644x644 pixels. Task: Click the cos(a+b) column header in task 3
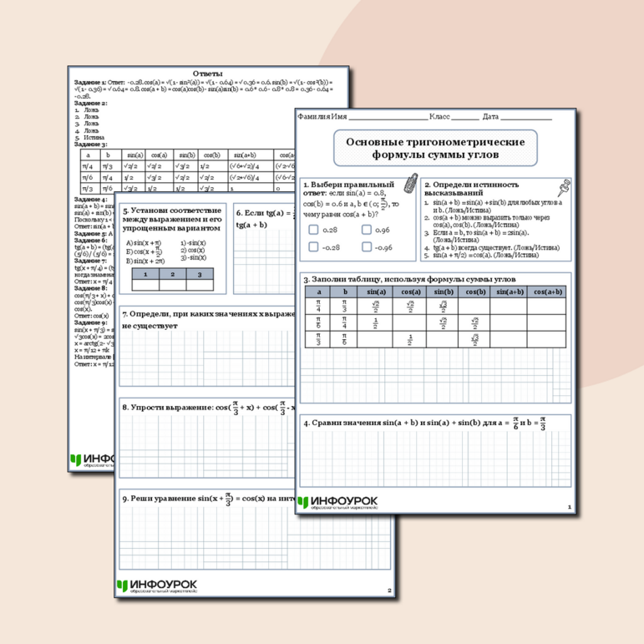pyautogui.click(x=547, y=292)
